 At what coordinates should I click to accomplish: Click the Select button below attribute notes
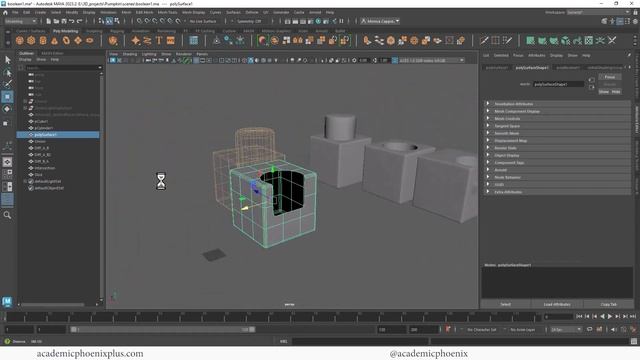pos(505,304)
